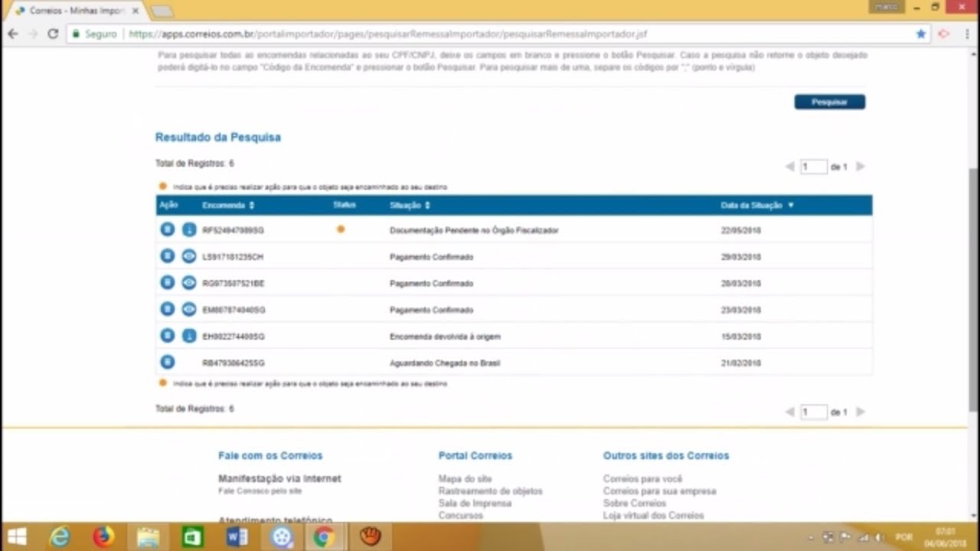Select the Correios - Minhas Importações browser tab
The height and width of the screenshot is (551, 980).
tap(77, 11)
